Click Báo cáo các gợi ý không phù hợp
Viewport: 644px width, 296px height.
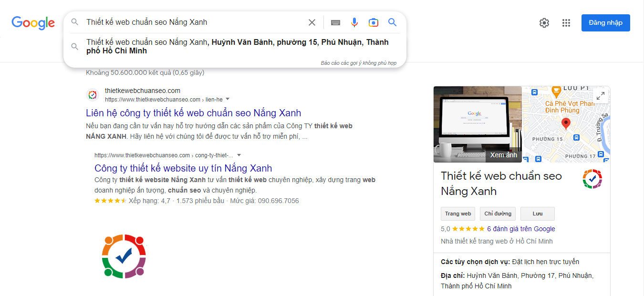(359, 63)
